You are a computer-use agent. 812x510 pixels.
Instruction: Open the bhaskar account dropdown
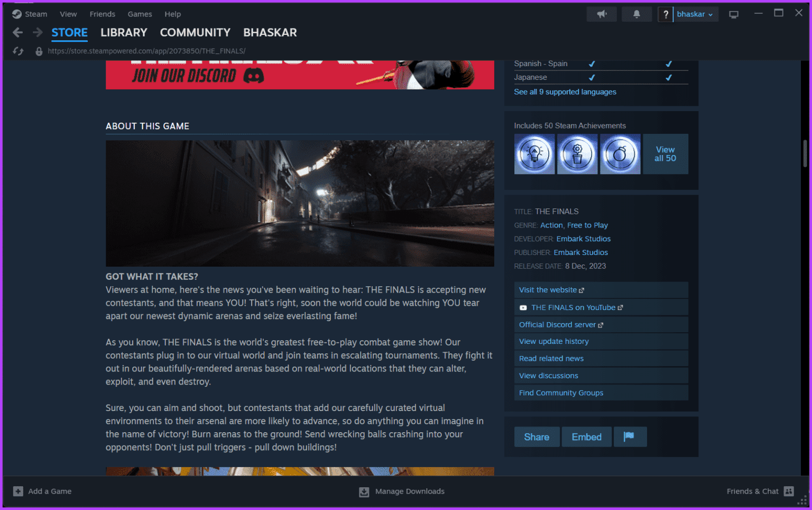[x=695, y=14]
